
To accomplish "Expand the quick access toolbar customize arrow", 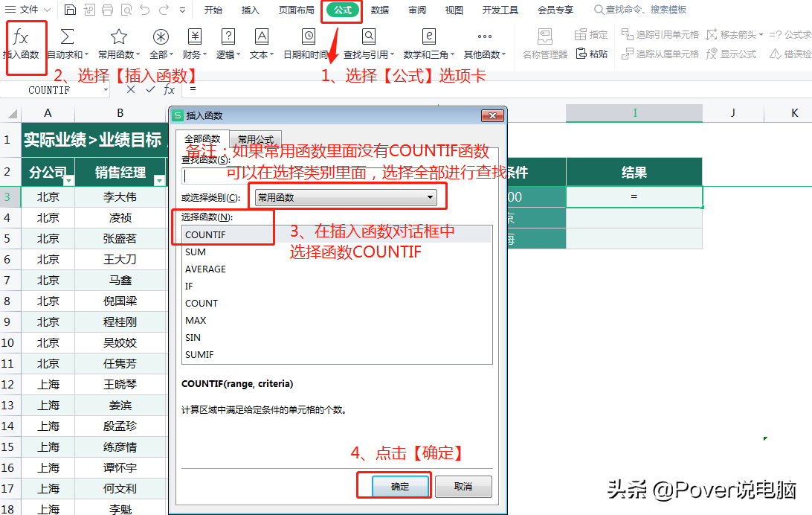I will [x=182, y=10].
